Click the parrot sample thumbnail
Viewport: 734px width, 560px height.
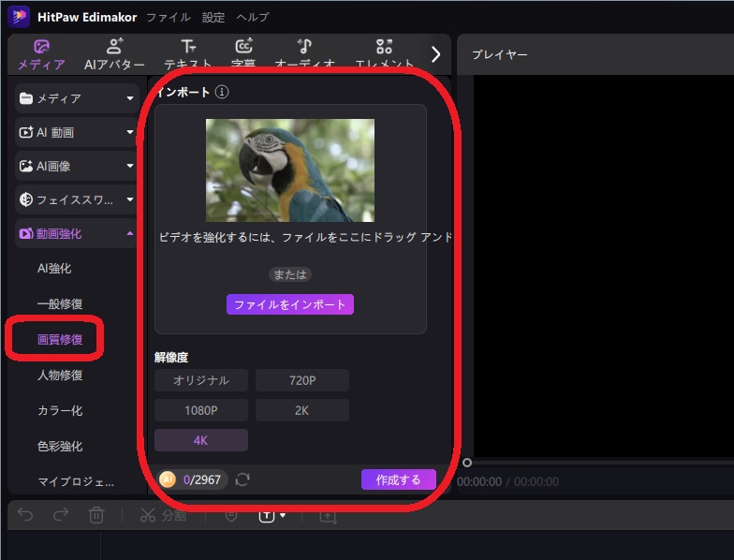(290, 170)
